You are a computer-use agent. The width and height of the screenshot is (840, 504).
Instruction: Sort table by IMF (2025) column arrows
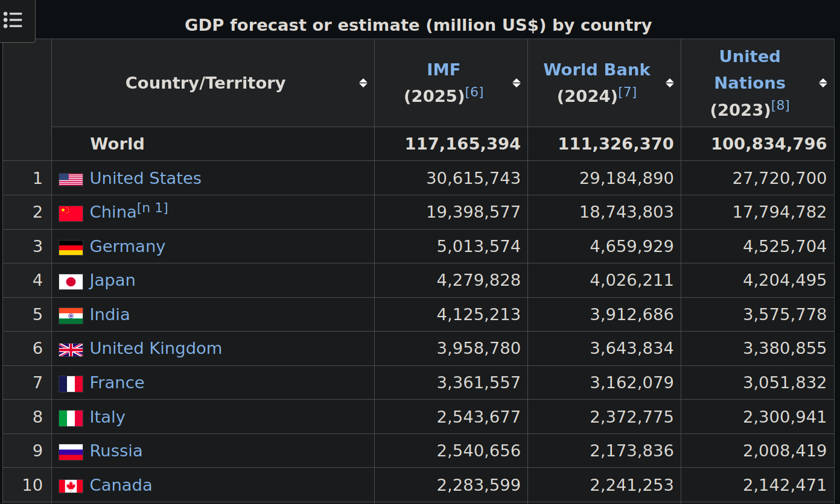516,83
